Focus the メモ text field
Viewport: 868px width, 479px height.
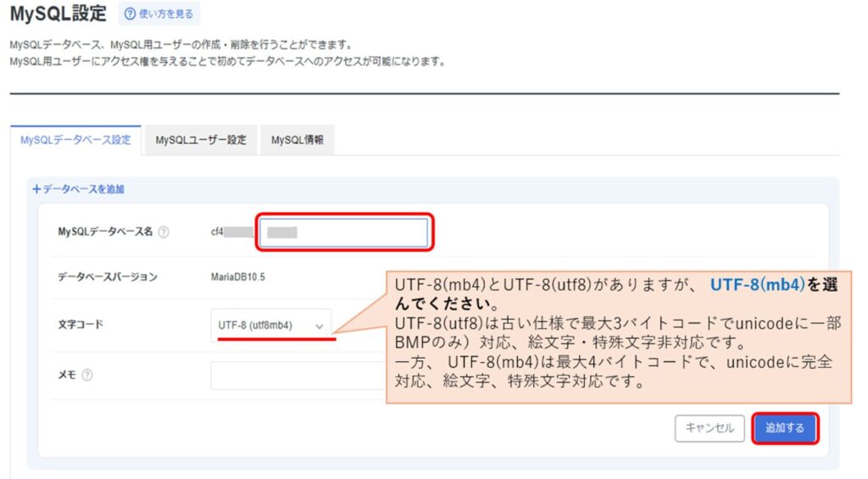pos(298,376)
